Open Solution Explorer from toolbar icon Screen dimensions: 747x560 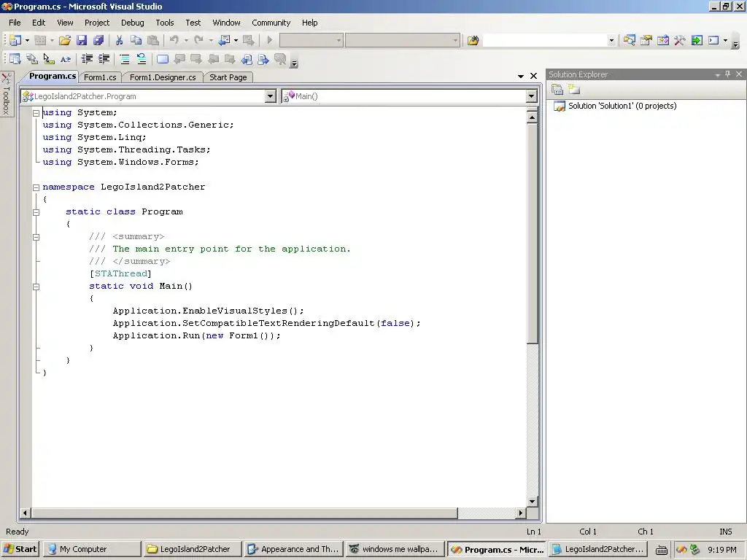630,41
